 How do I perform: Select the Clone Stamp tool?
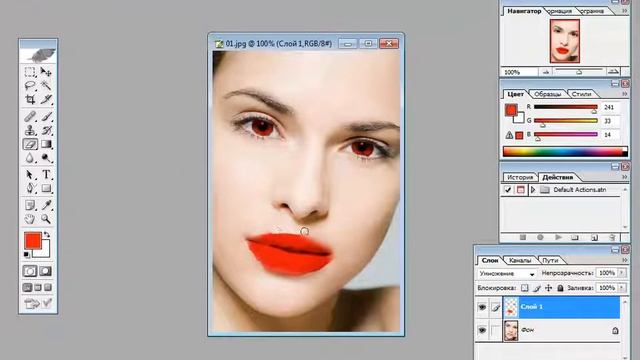coord(30,130)
